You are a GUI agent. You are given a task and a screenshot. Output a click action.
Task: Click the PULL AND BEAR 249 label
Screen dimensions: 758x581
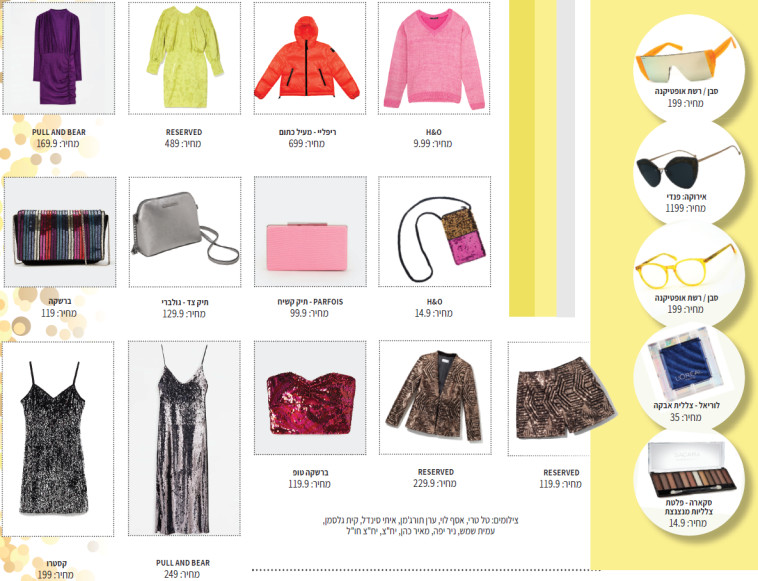pos(183,568)
